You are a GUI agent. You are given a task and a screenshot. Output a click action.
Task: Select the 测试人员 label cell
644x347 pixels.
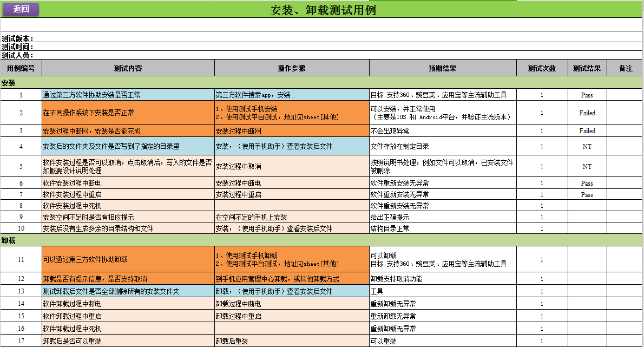[x=17, y=55]
